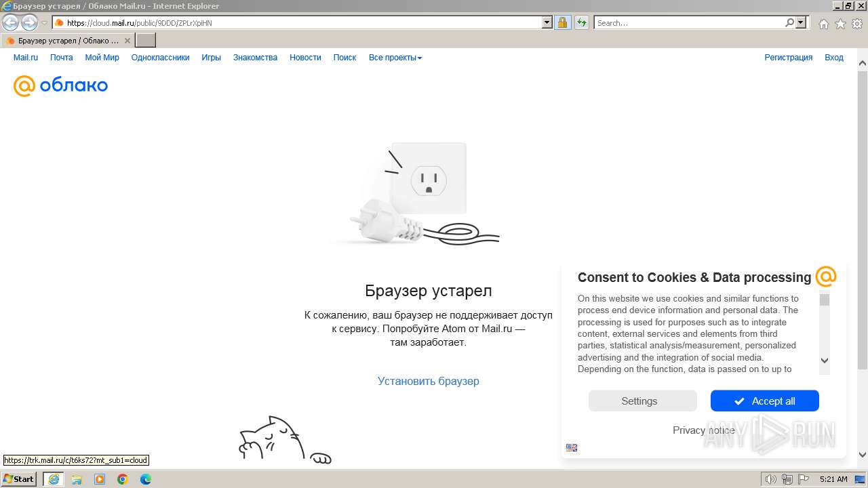Click the Вход login link
This screenshot has height=488, width=868.
point(833,58)
